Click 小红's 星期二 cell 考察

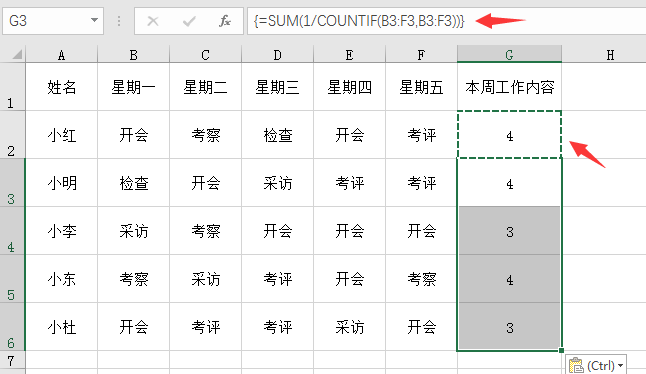[x=205, y=135]
